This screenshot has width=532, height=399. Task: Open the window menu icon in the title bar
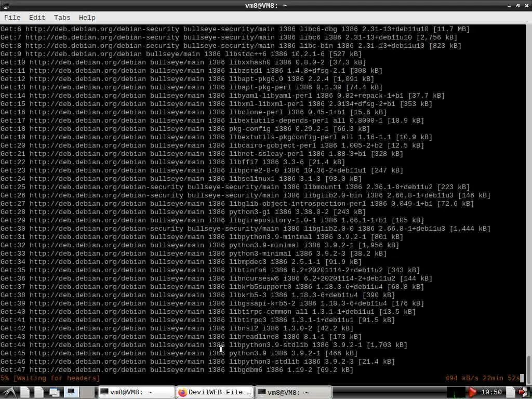click(x=5, y=5)
